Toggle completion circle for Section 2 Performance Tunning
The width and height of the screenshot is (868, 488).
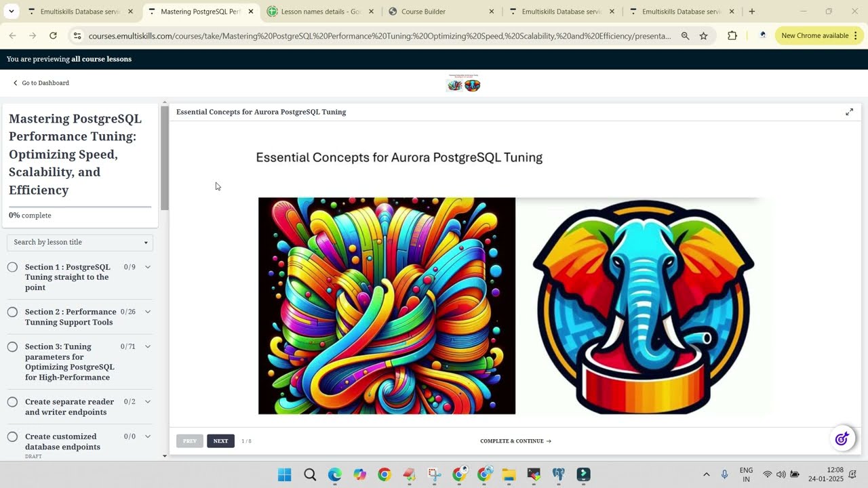click(x=12, y=312)
